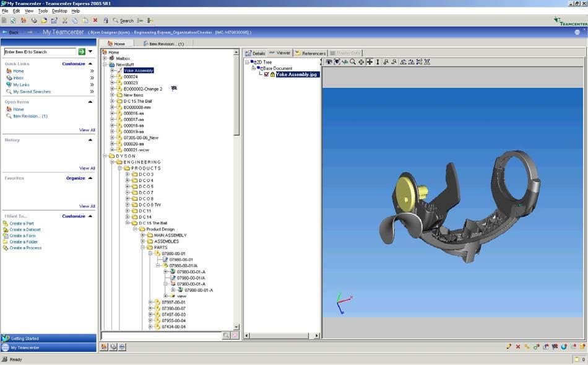Click the Create a Dataset link
Image resolution: width=588 pixels, height=365 pixels.
pyautogui.click(x=25, y=229)
